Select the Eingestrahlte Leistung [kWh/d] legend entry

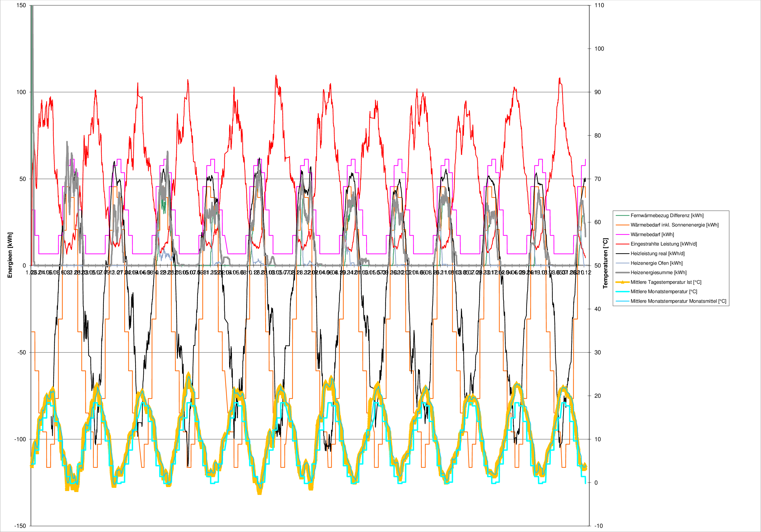click(x=664, y=244)
